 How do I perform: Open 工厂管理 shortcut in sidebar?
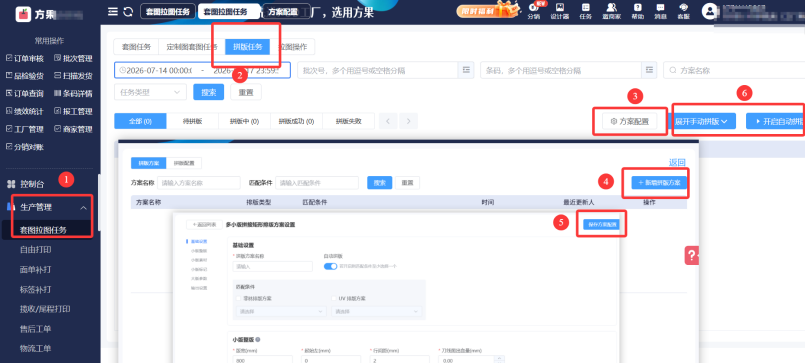tap(25, 129)
